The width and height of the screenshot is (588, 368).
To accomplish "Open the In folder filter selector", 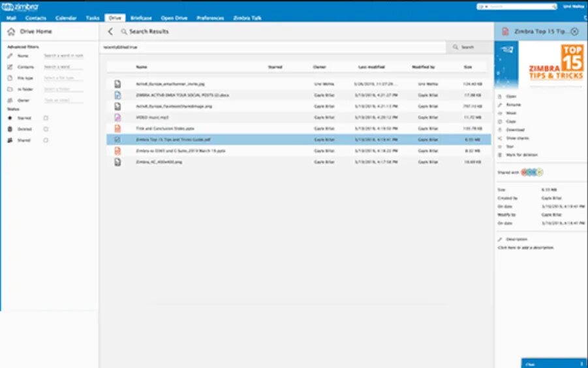I will click(63, 89).
